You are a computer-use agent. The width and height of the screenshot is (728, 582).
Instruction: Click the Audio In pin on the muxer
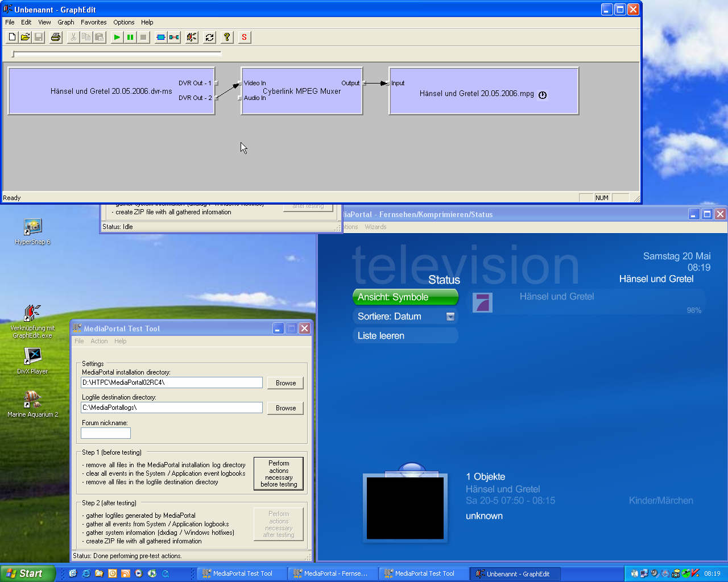[240, 98]
